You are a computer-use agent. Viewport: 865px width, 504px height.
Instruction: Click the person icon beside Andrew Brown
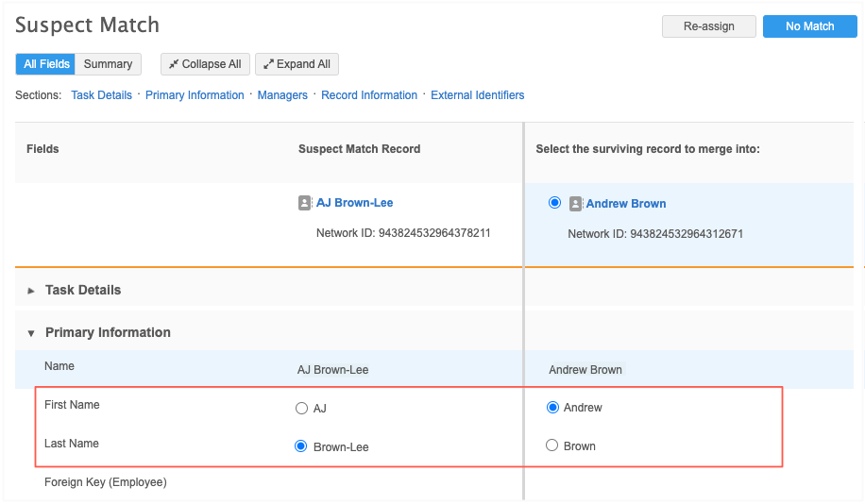tap(575, 203)
